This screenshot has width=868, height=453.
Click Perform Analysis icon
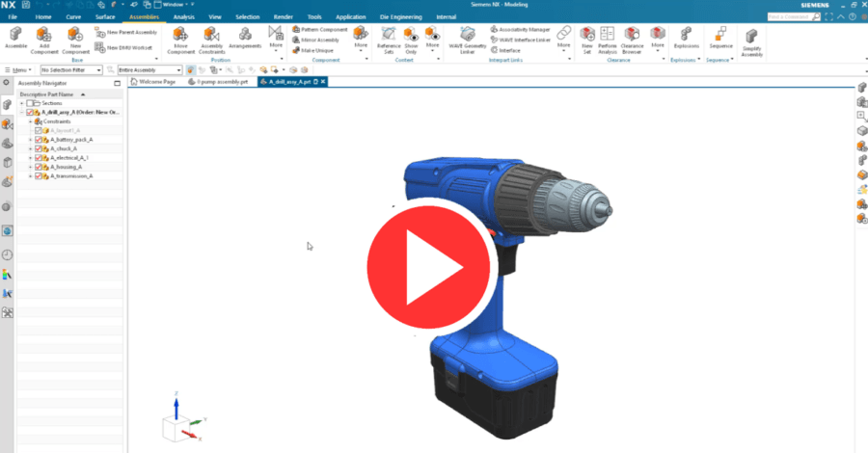pyautogui.click(x=608, y=35)
